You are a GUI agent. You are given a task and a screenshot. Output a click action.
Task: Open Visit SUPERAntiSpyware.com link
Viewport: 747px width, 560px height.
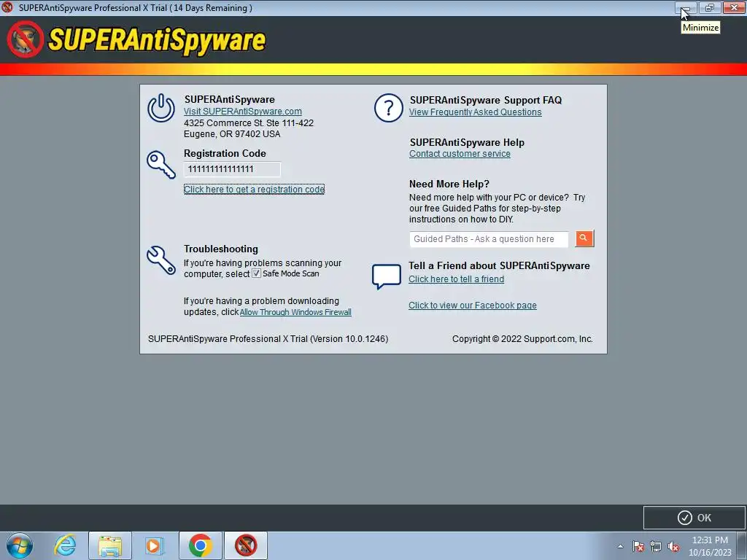[x=242, y=111]
